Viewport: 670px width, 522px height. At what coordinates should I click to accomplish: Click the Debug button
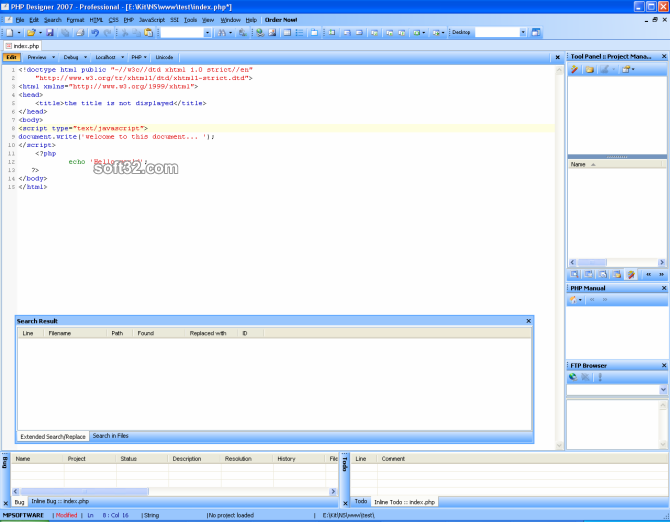71,57
